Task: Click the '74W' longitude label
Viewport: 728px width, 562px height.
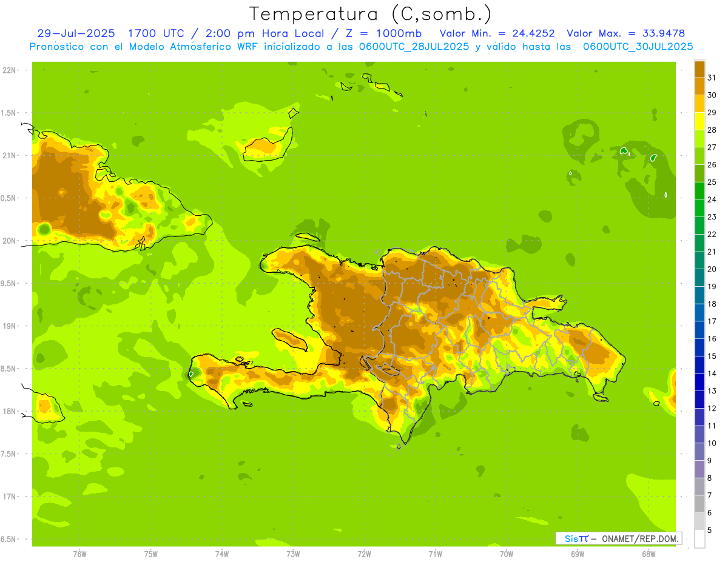Action: coord(221,554)
